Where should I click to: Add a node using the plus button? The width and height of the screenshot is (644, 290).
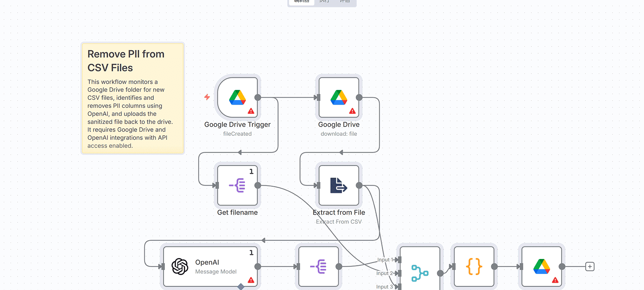coord(590,267)
